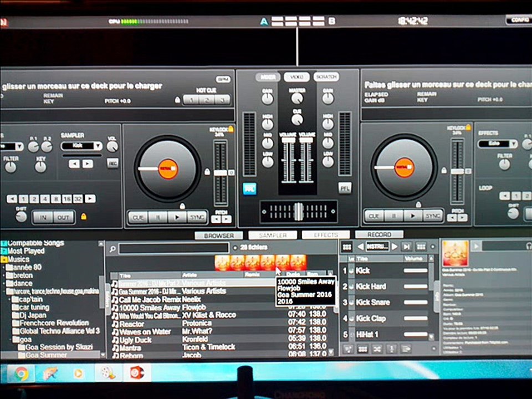The height and width of the screenshot is (399, 532).
Task: Click the grid view icon left of INSTRU bank
Action: click(347, 247)
